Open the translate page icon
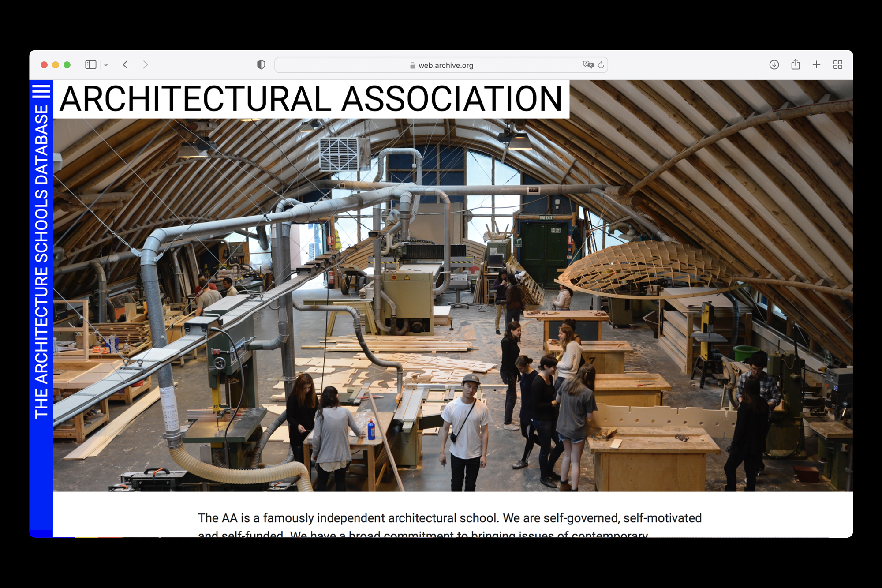Screen dimensions: 882x588 [x=588, y=65]
